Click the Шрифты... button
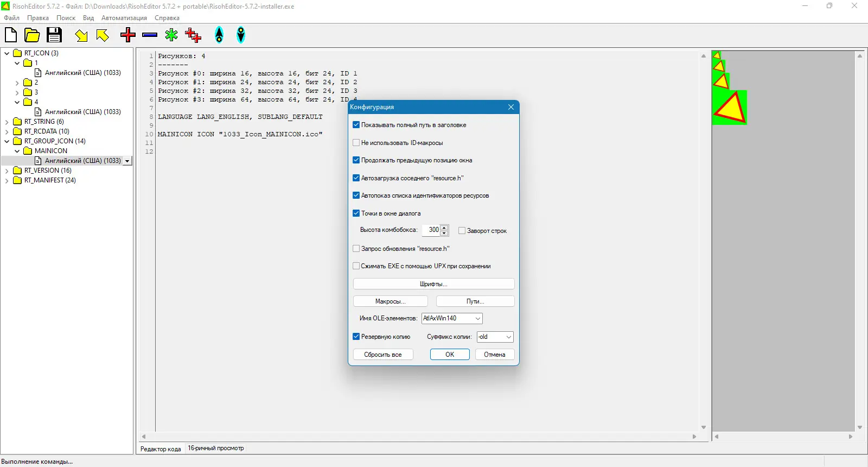The image size is (868, 467). [433, 284]
